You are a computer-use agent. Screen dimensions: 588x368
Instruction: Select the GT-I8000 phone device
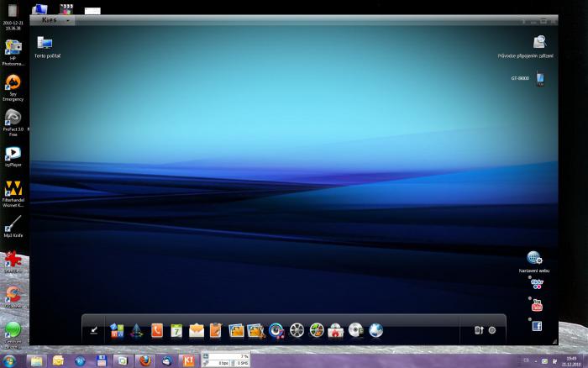tap(540, 79)
